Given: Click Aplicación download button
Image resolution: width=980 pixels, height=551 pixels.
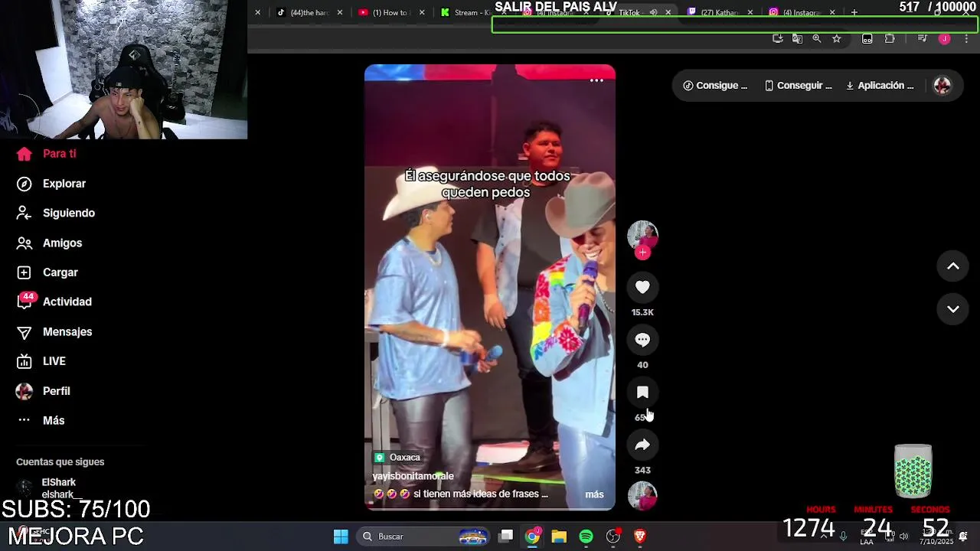Looking at the screenshot, I should click(880, 86).
